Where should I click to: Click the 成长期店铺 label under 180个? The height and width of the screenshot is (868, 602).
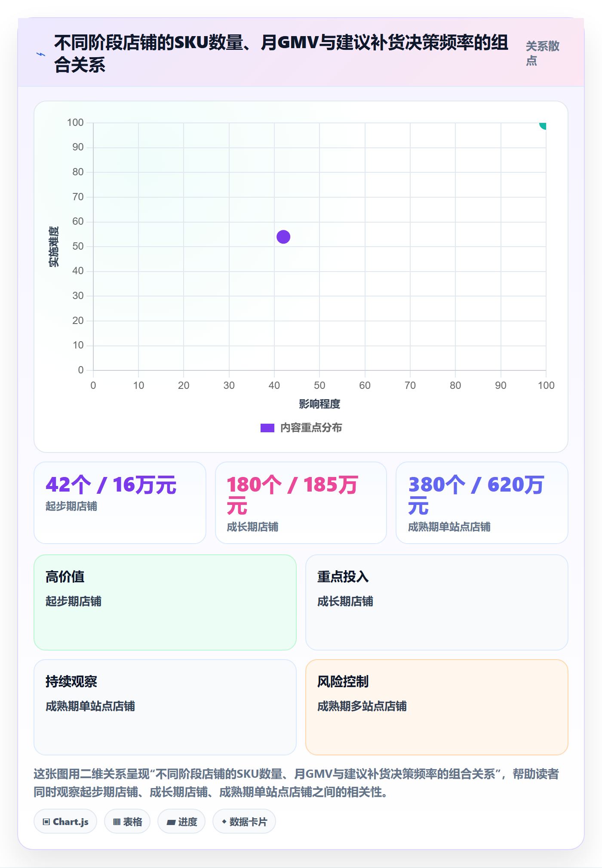[x=252, y=527]
